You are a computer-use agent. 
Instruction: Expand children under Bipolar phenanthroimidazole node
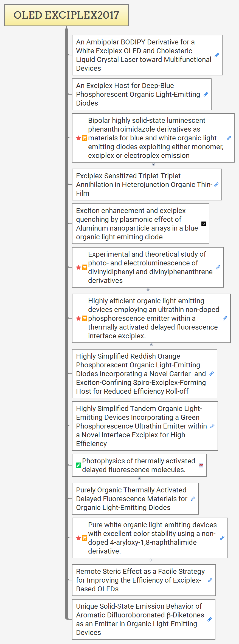153,164
